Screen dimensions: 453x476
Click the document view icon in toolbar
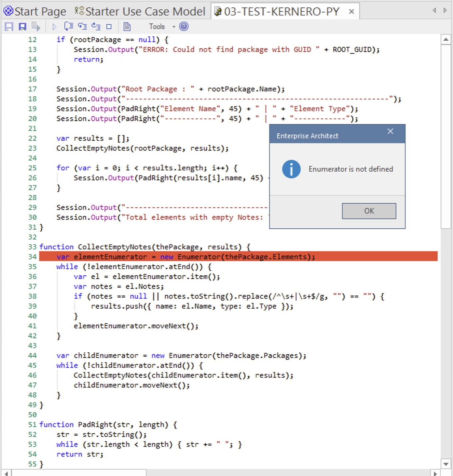click(x=127, y=26)
